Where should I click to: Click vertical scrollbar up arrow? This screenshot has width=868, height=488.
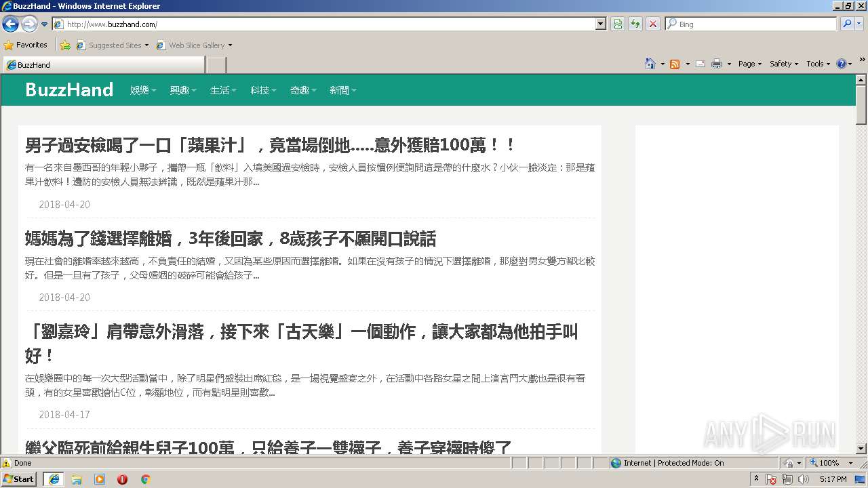coord(862,79)
